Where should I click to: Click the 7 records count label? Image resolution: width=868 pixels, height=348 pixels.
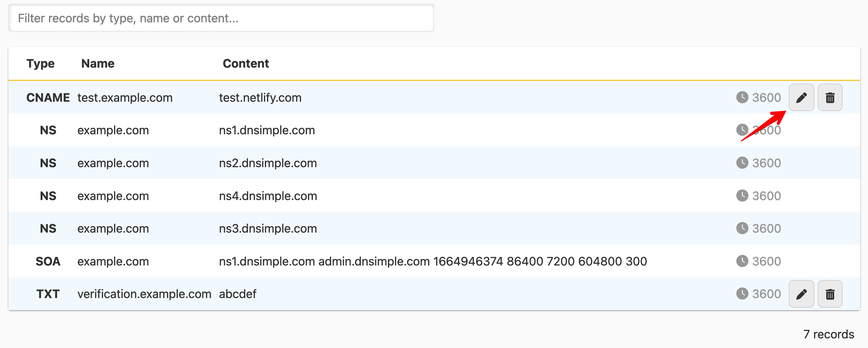(x=829, y=334)
